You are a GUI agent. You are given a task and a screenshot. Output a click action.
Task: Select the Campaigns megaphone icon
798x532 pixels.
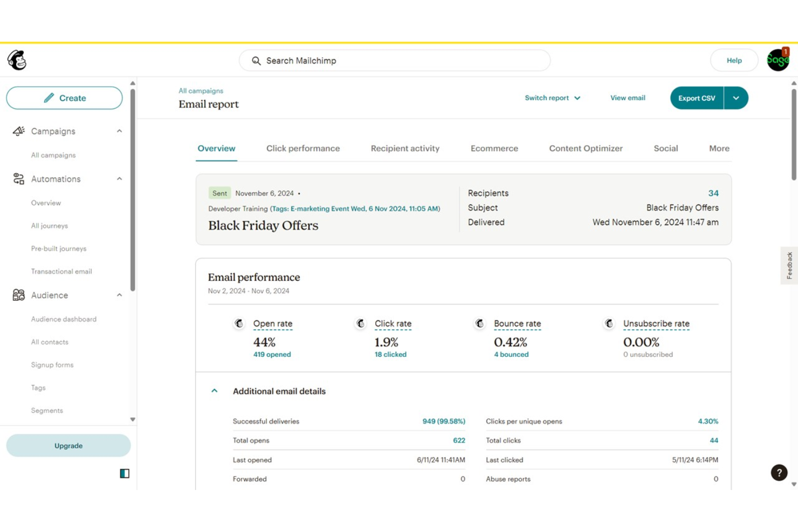tap(18, 130)
